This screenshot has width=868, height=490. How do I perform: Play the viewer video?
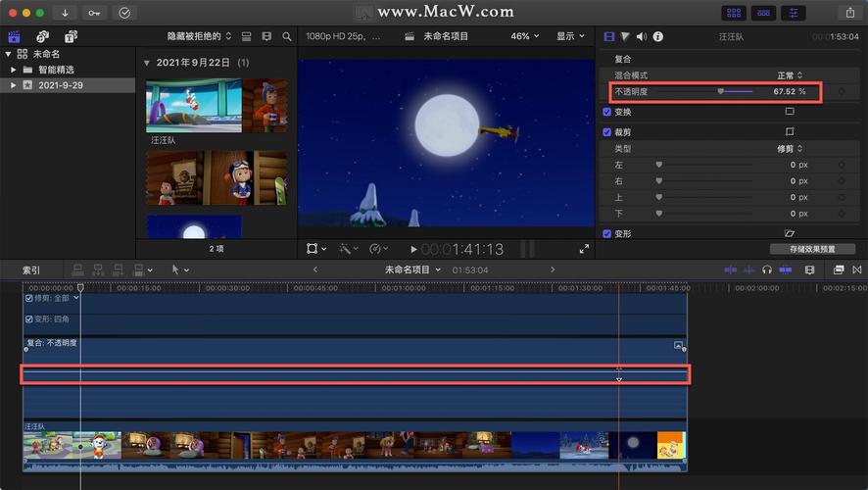(413, 250)
